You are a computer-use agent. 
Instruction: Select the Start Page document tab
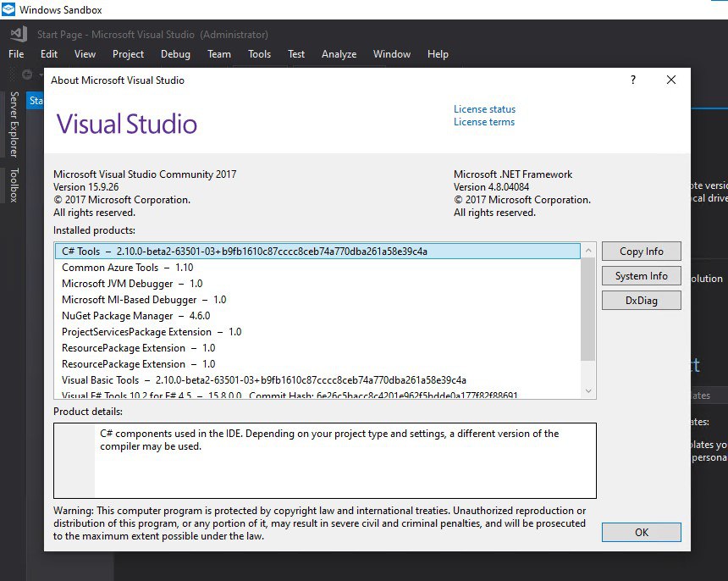[36, 100]
